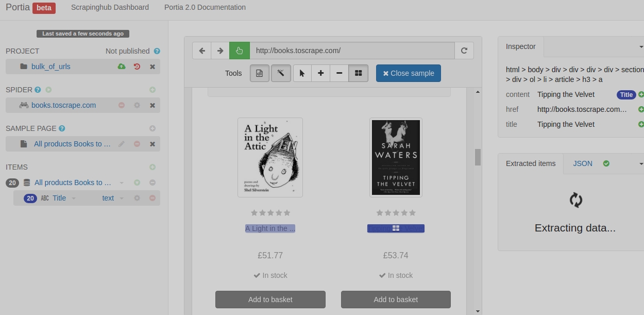Open Title field settings gear
The image size is (644, 315).
[x=137, y=198]
